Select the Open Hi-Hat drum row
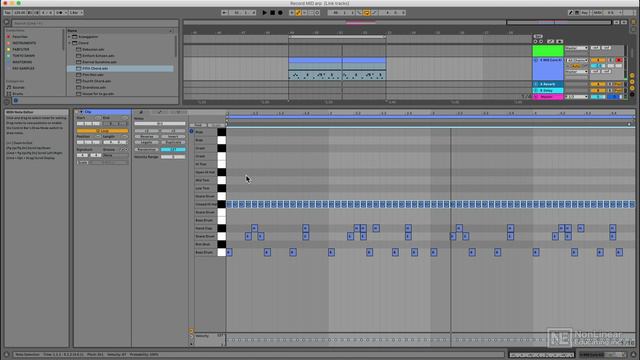Image resolution: width=640 pixels, height=360 pixels. point(205,172)
